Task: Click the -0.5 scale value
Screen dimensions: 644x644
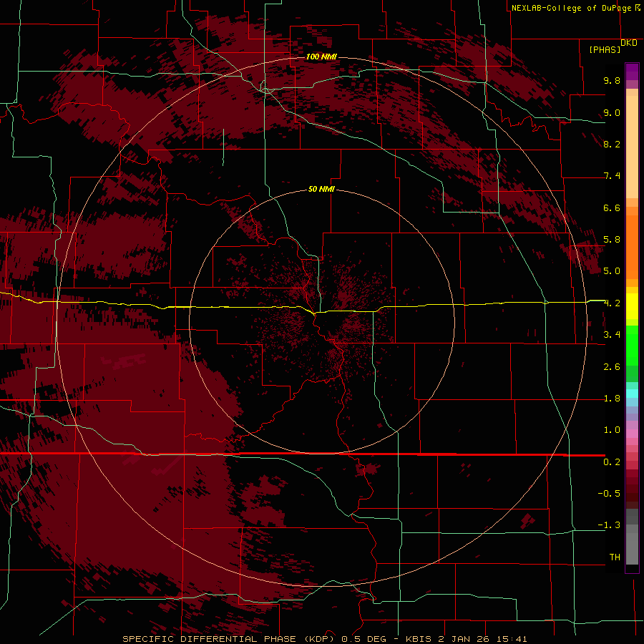Action: (x=609, y=494)
